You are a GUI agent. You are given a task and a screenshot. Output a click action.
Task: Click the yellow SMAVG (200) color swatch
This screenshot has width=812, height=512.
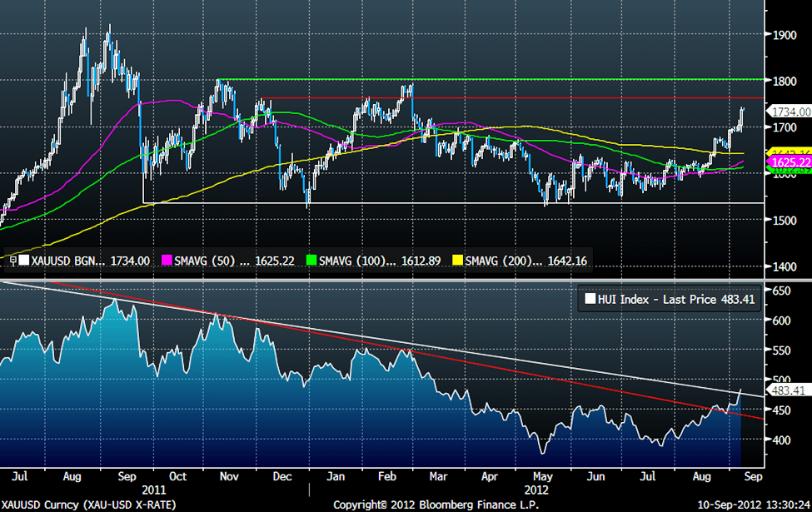(457, 261)
